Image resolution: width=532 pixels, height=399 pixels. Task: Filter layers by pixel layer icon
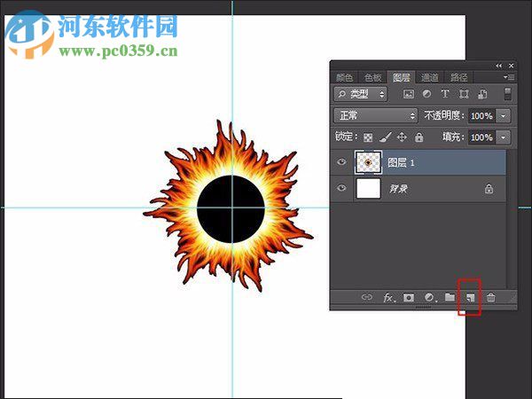(x=409, y=94)
